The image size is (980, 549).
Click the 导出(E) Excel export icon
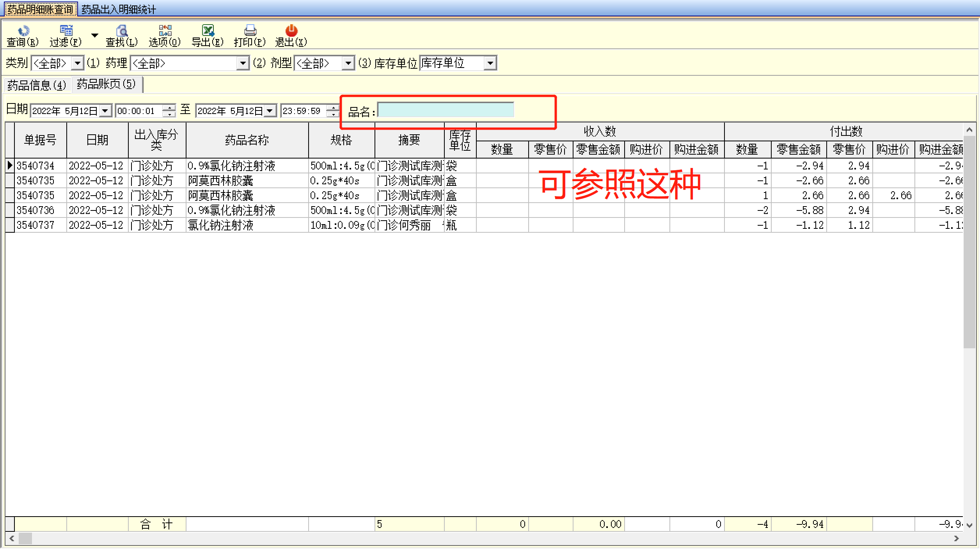pyautogui.click(x=208, y=30)
